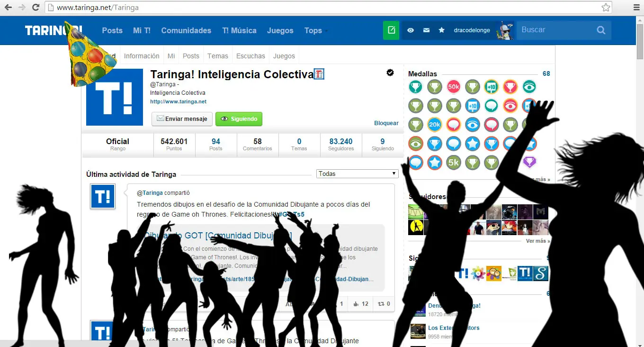Click the thumbs-up icon showing 12
644x347 pixels.
pyautogui.click(x=357, y=304)
